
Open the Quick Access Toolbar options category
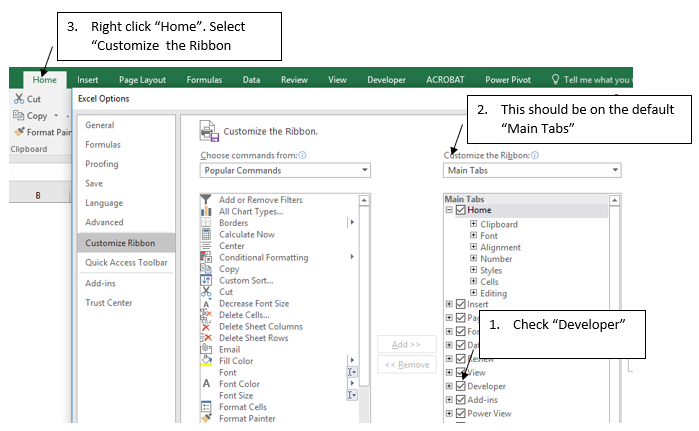126,263
